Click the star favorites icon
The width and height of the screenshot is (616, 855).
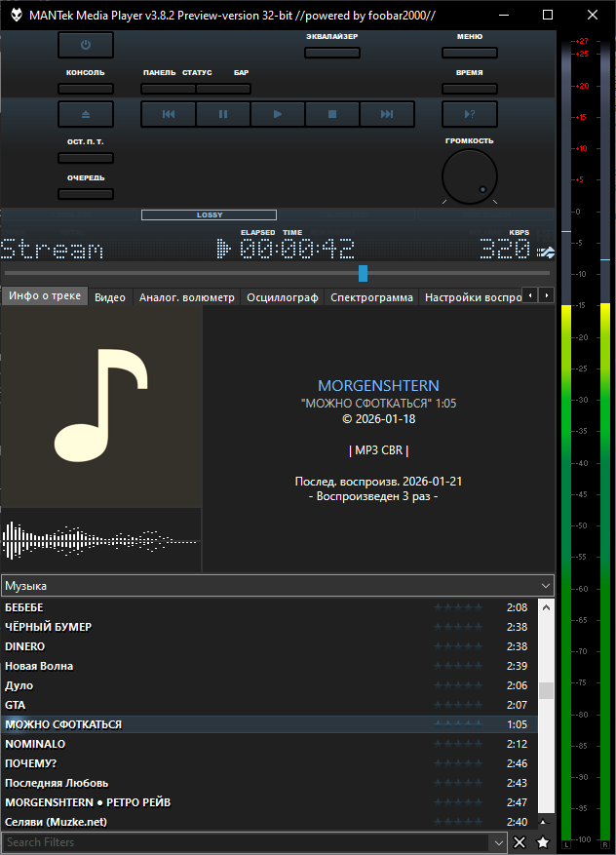(x=543, y=842)
